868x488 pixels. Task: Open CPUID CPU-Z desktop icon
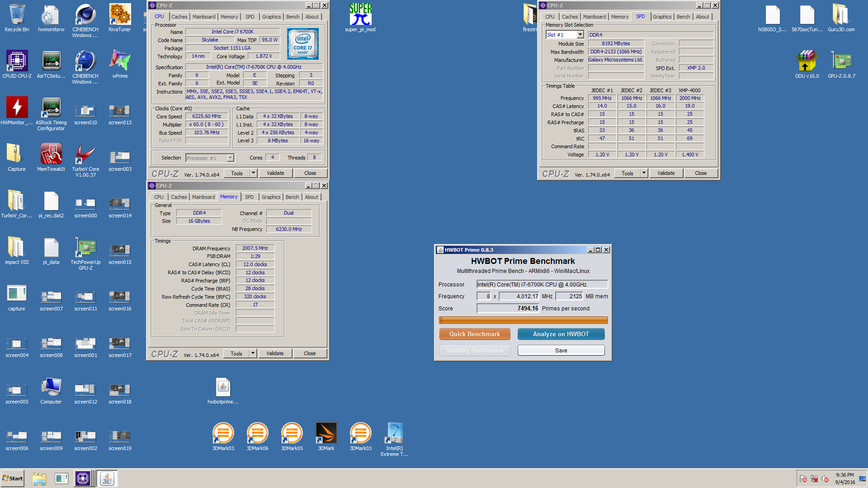click(x=17, y=65)
